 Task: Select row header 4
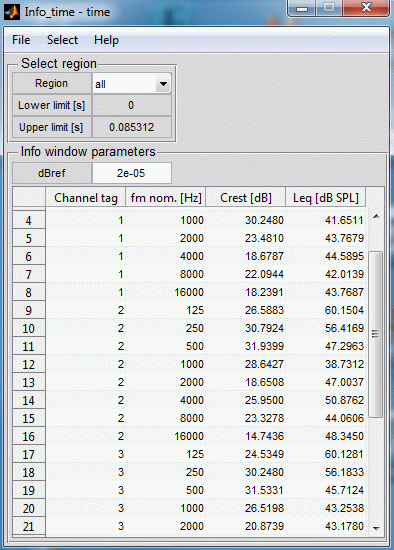click(29, 220)
